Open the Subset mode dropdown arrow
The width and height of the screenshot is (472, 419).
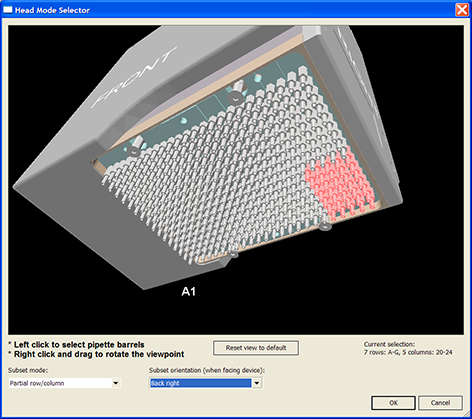[x=116, y=383]
